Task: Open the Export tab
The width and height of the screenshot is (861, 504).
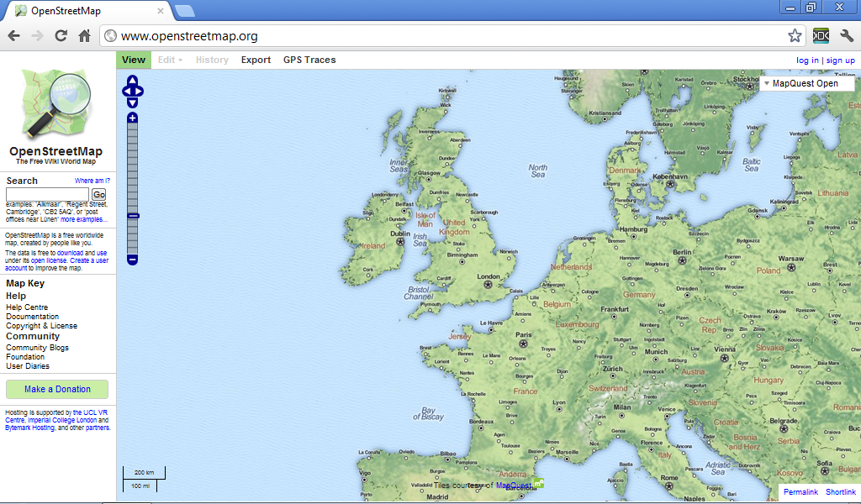Action: pyautogui.click(x=256, y=60)
